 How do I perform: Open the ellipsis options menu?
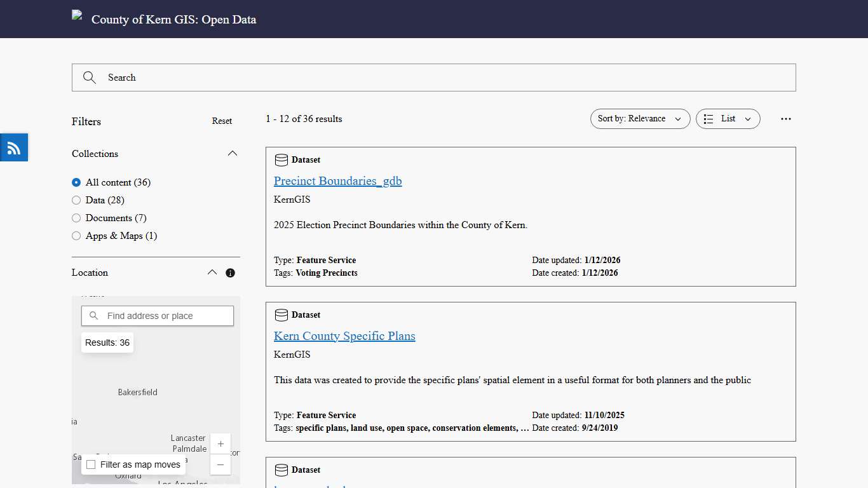coord(786,119)
